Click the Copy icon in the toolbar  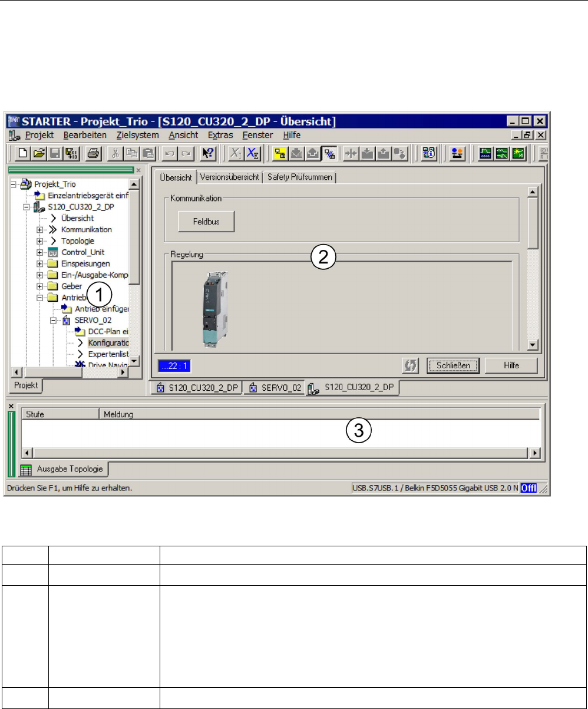point(132,153)
